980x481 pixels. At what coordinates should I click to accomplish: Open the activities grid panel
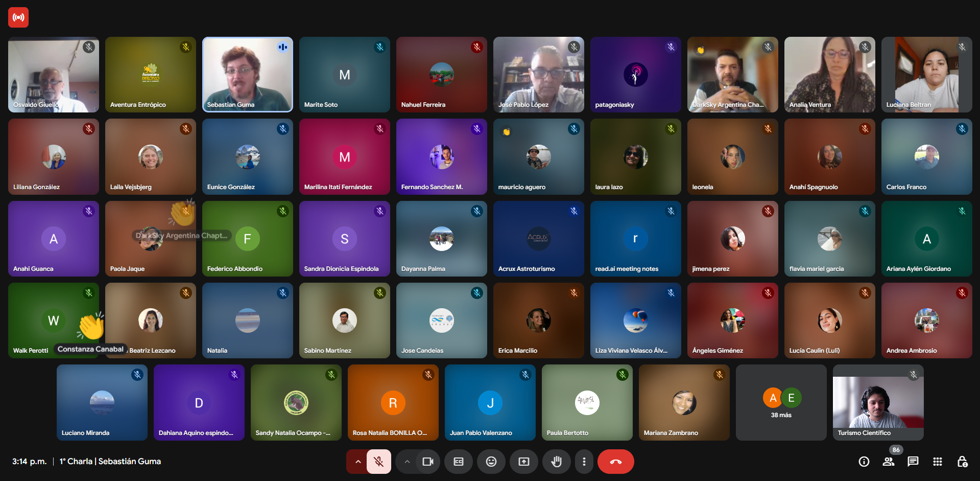937,462
